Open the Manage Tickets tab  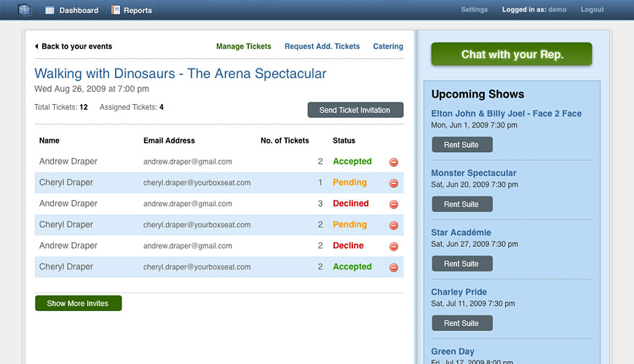tap(243, 47)
